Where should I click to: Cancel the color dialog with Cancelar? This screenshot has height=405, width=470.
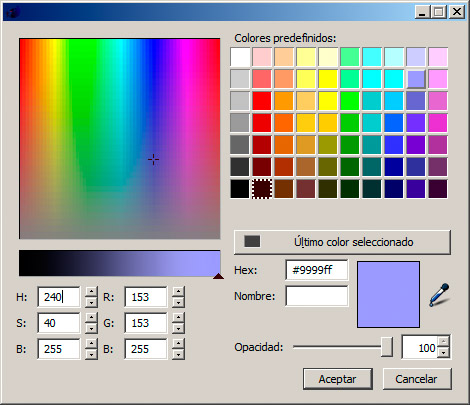pos(417,379)
